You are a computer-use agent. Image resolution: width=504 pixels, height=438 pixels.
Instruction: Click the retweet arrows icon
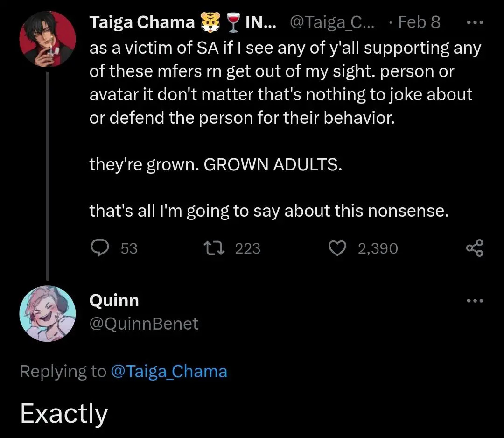coord(214,248)
